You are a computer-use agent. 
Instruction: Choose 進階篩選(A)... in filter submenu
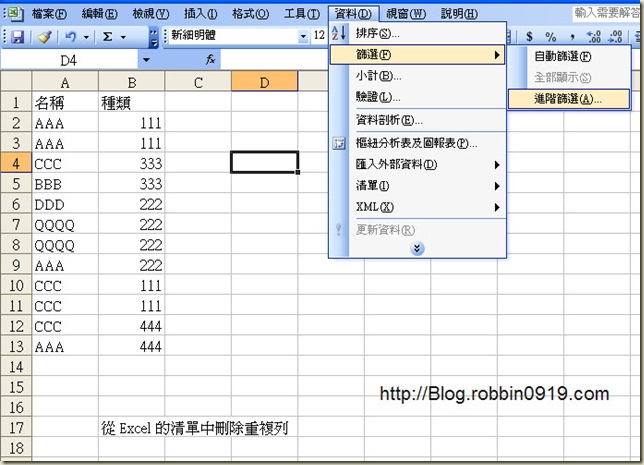569,99
